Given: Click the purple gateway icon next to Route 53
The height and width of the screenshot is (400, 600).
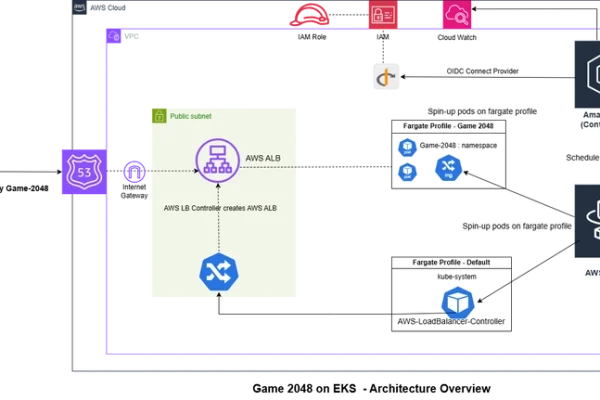Looking at the screenshot, I should click(x=134, y=171).
